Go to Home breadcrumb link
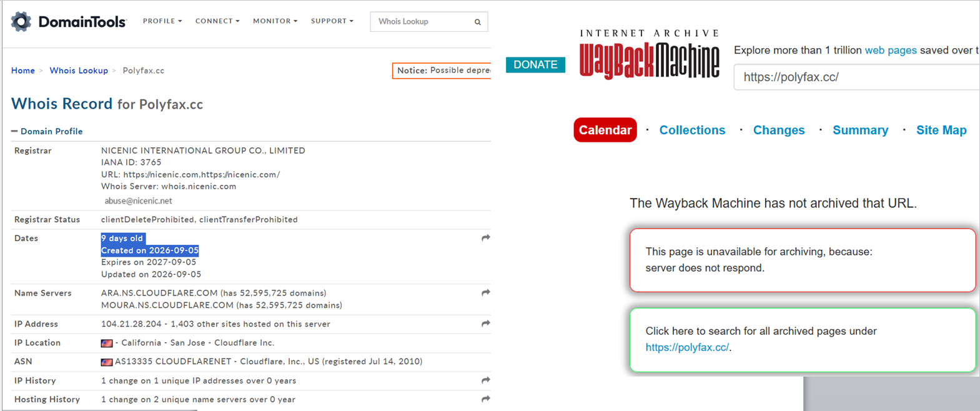This screenshot has height=411, width=980. click(23, 71)
